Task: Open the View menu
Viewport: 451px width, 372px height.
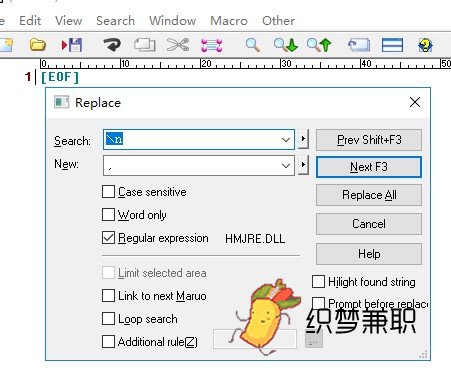Action: pyautogui.click(x=69, y=21)
